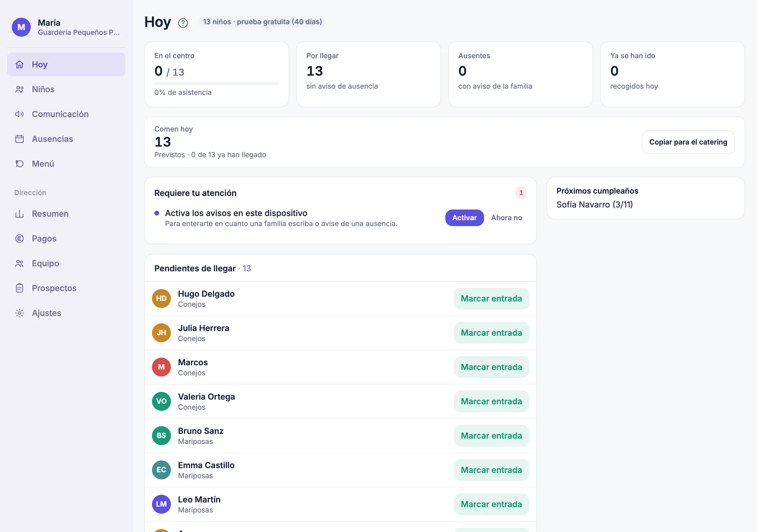Click the help question-mark icon beside Hoy
The height and width of the screenshot is (532, 757).
tap(183, 23)
